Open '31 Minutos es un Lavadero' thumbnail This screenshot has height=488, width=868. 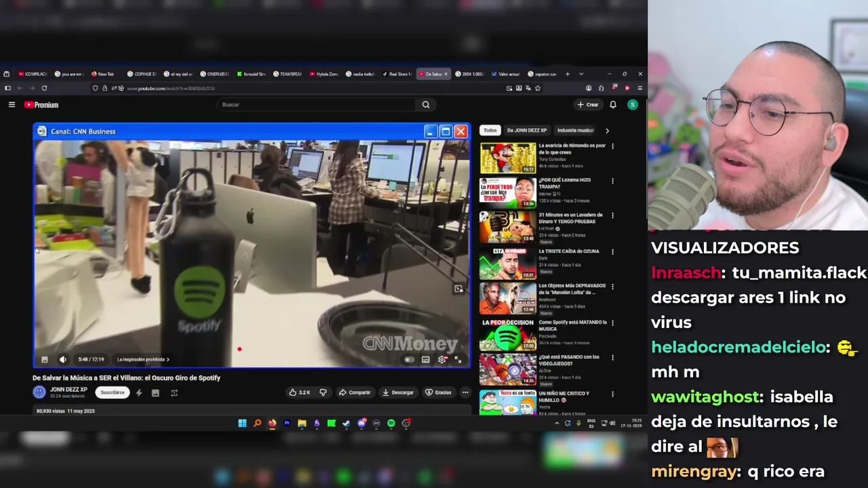[508, 228]
